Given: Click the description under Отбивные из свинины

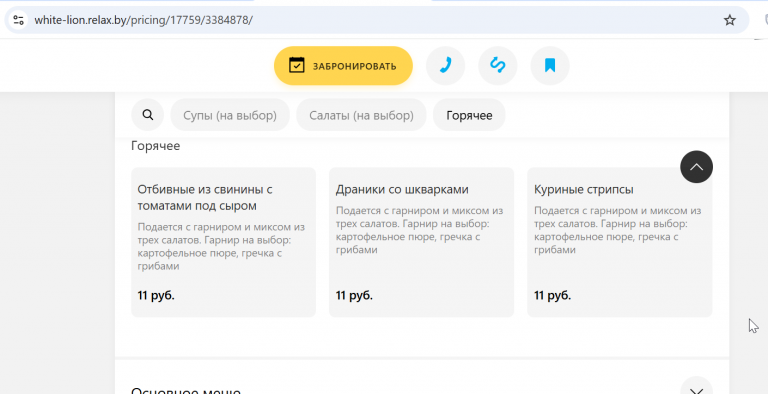Looking at the screenshot, I should point(221,247).
